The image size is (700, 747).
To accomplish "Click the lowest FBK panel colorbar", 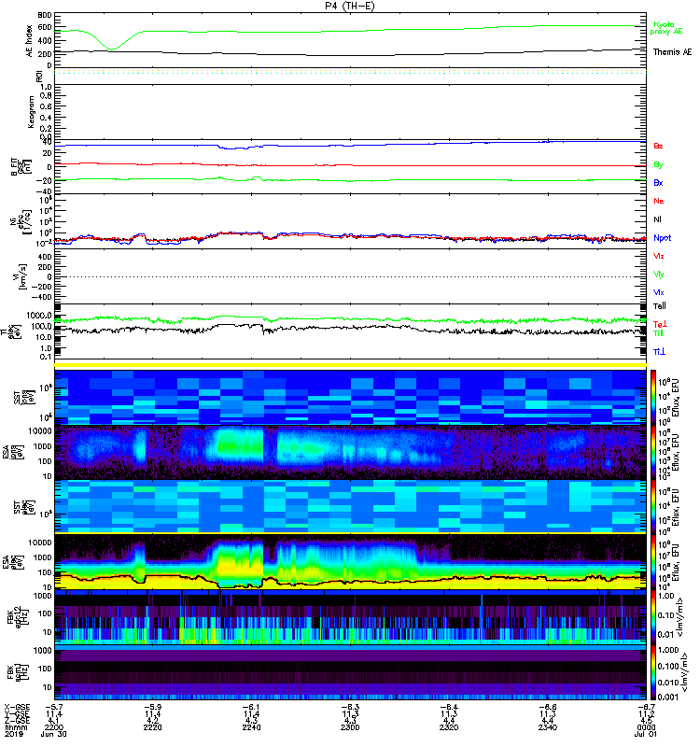I will pyautogui.click(x=653, y=672).
